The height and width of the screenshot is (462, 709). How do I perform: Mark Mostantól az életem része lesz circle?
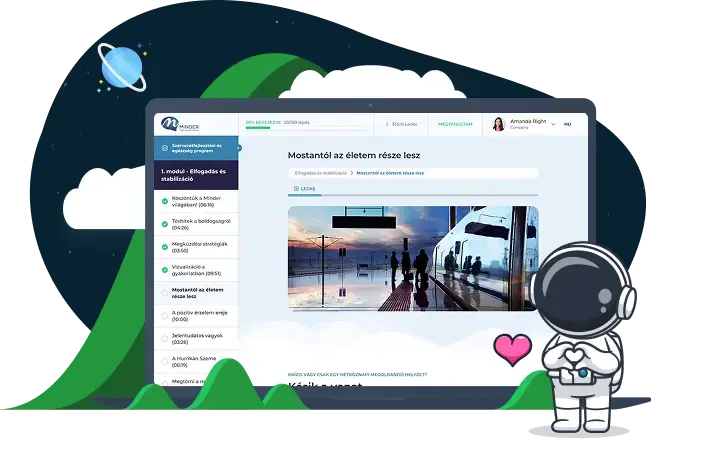(165, 293)
